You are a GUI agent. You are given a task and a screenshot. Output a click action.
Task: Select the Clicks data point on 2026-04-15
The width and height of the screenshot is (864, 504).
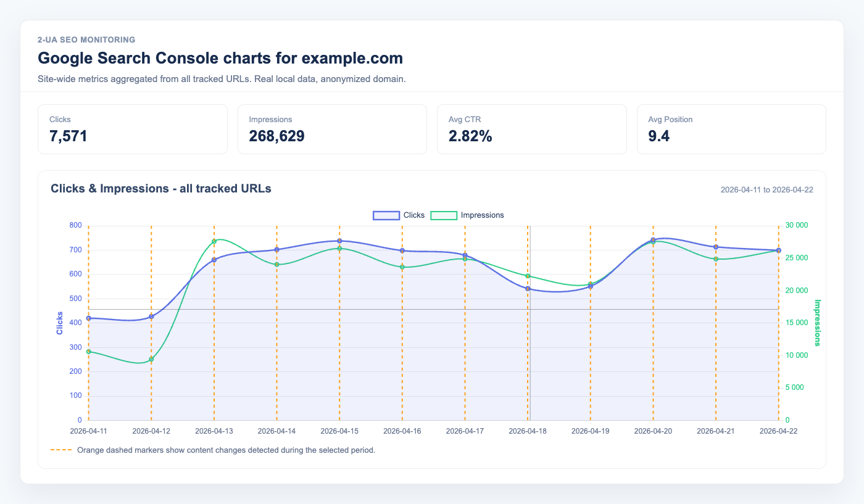pos(339,241)
